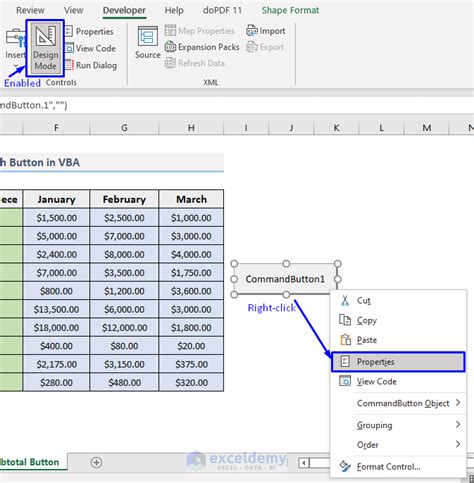Click the cell containing $3,600.00

[x=191, y=291]
